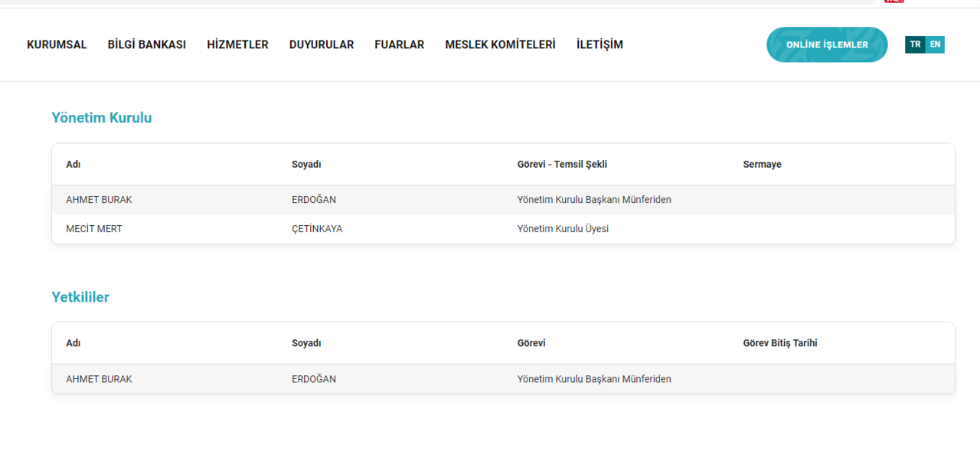Open the BİLGİ BANKASI menu
980x451 pixels.
146,44
